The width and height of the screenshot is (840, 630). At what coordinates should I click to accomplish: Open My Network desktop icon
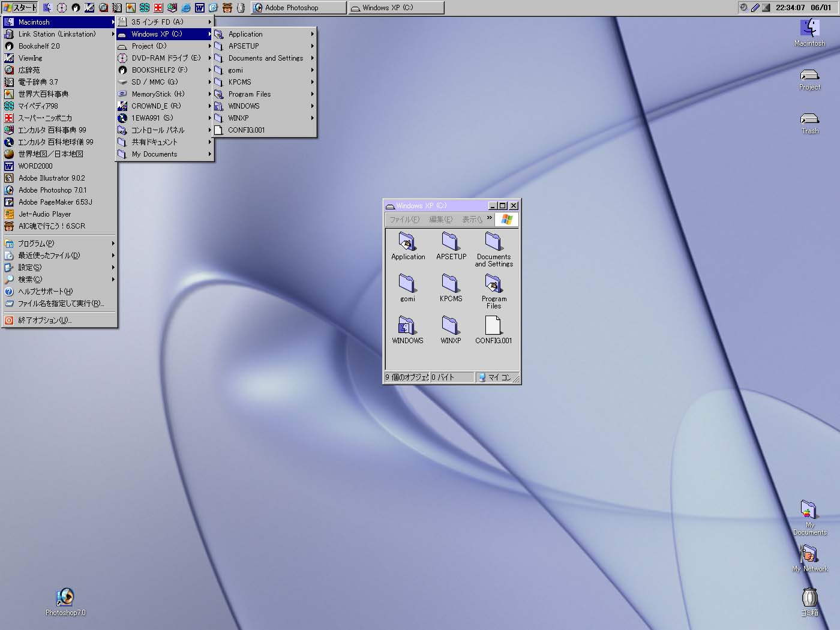tap(810, 559)
